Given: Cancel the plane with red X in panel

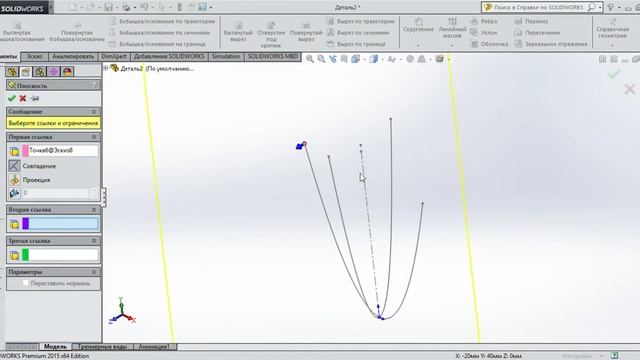Looking at the screenshot, I should coord(23,98).
